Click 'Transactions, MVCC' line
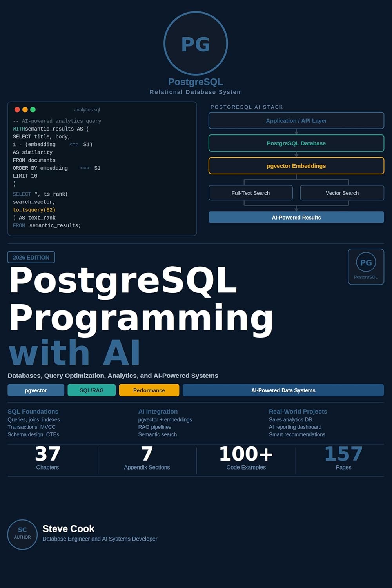This screenshot has height=588, width=392. coord(32,427)
